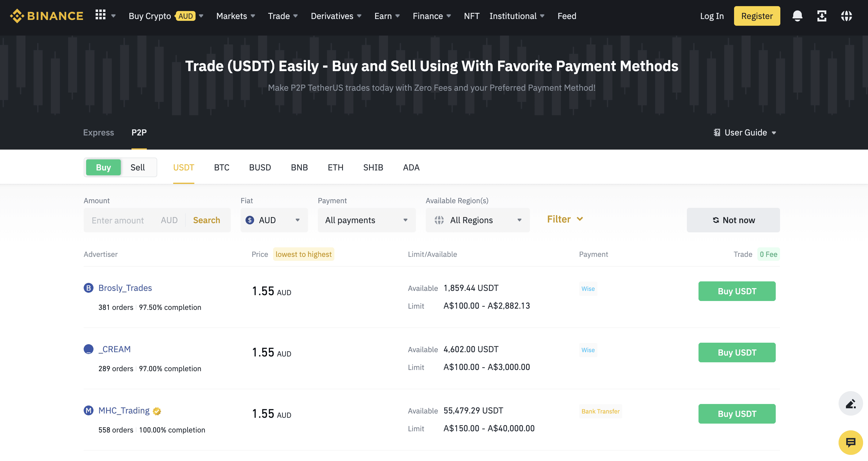Open the _CREAM advertiser profile
Screen dimensions: 868x461
pos(115,349)
